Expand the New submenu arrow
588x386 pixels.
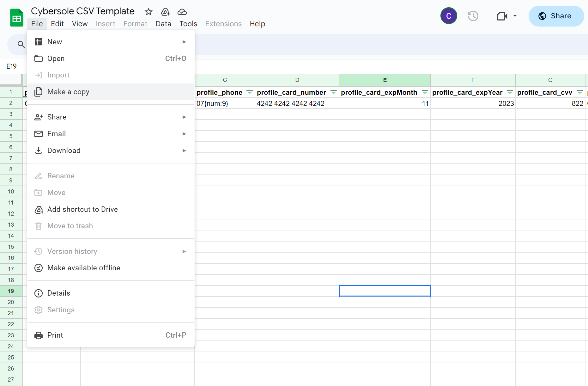tap(184, 42)
